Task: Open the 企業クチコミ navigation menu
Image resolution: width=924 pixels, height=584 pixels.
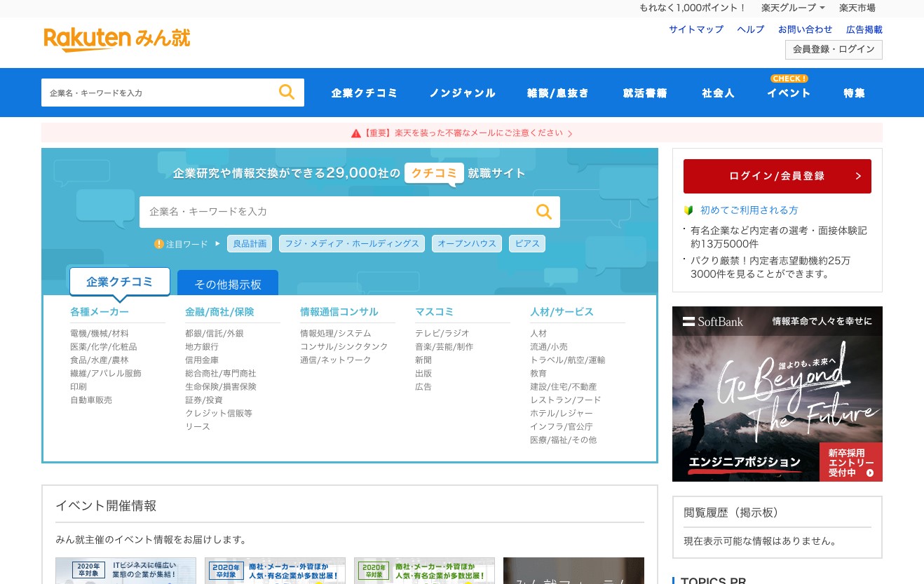Action: pyautogui.click(x=365, y=93)
